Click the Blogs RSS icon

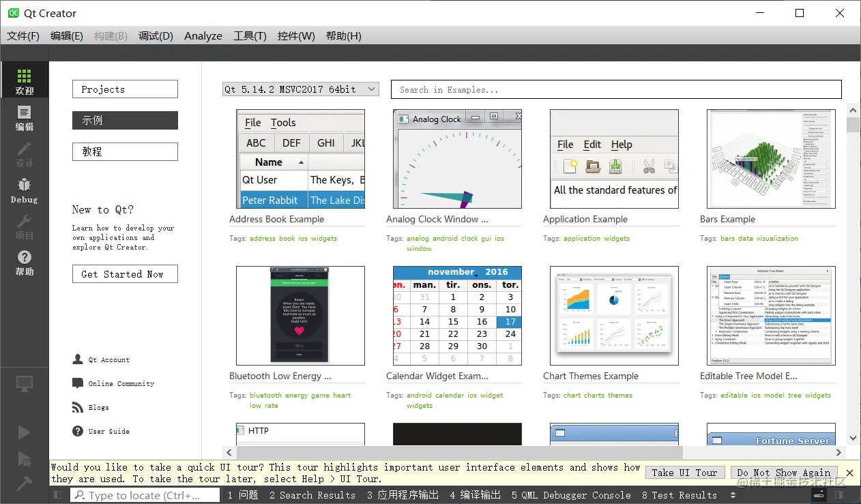(x=78, y=407)
